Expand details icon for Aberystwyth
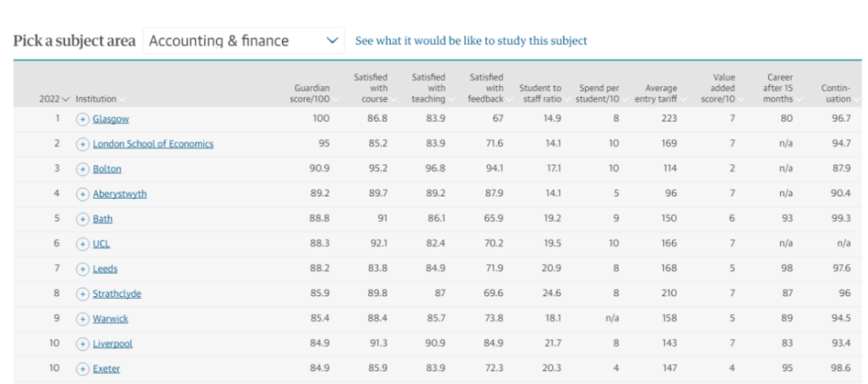 tap(83, 194)
